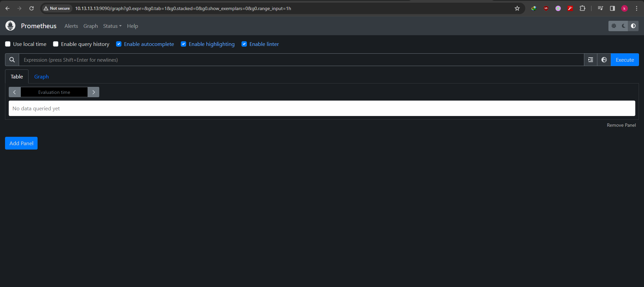Expand the Status dropdown menu
This screenshot has height=287, width=644.
[x=112, y=26]
